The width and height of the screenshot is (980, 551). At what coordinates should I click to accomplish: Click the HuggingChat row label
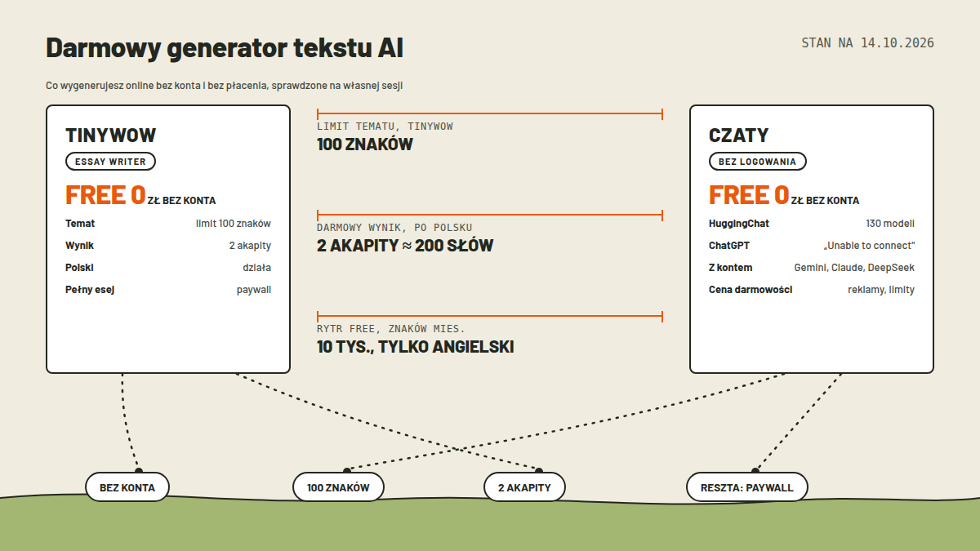coord(739,224)
